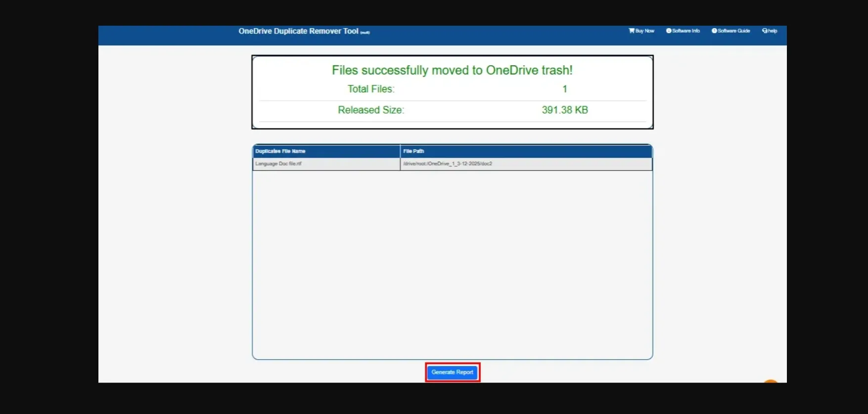This screenshot has height=414, width=868.
Task: Click the OneDrive Duplicate Remover Tool title
Action: (298, 31)
